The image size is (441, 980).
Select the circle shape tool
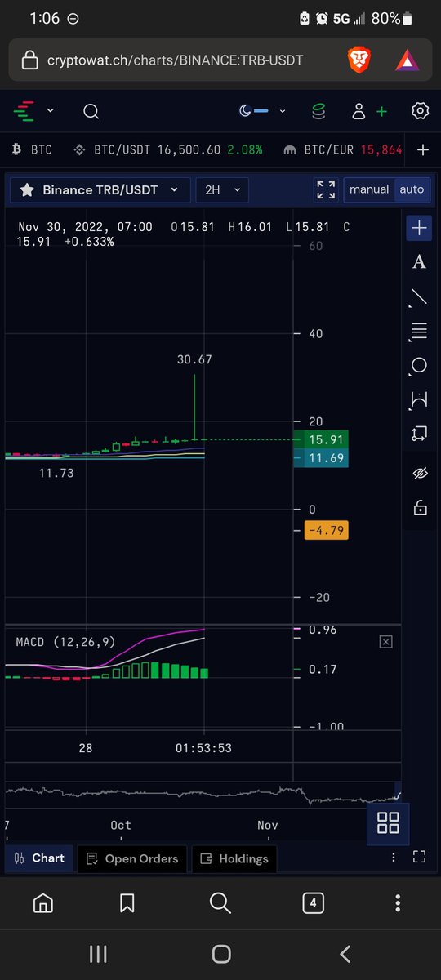[419, 365]
